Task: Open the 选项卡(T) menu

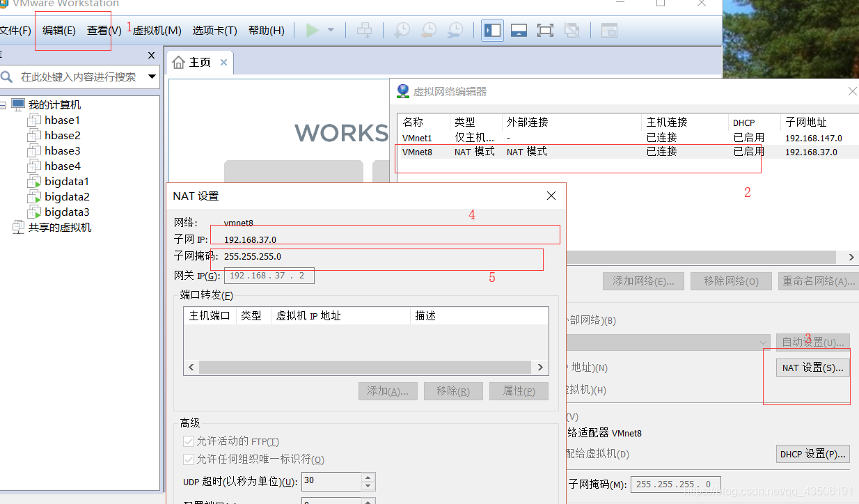Action: pyautogui.click(x=214, y=31)
